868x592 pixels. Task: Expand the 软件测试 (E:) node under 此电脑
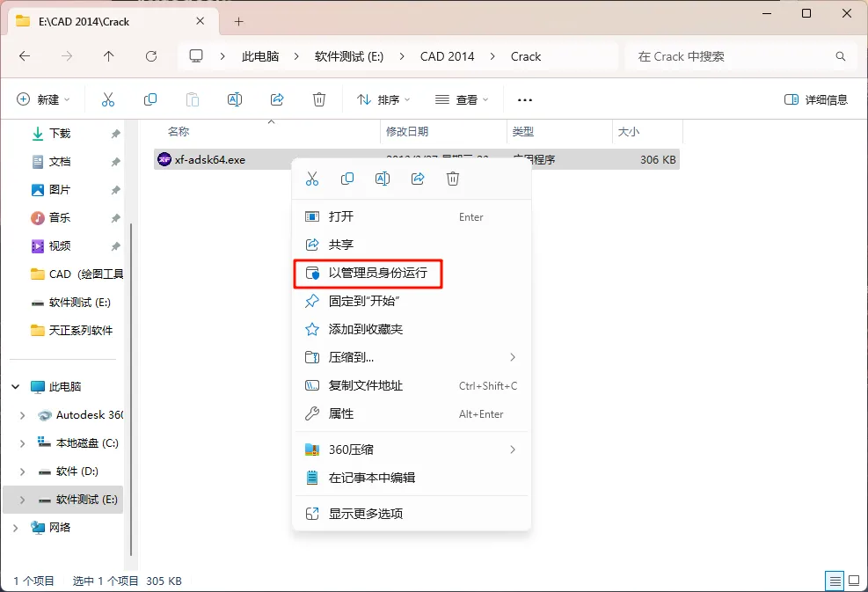[22, 500]
